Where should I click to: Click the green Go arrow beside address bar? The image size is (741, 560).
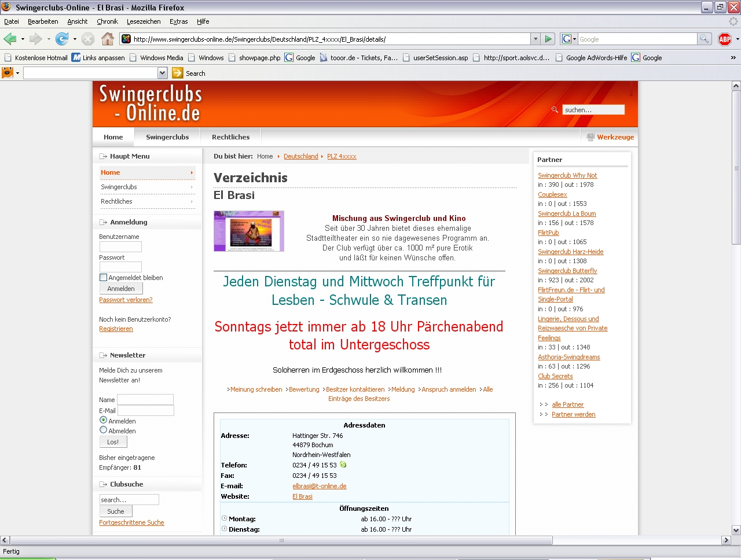549,39
